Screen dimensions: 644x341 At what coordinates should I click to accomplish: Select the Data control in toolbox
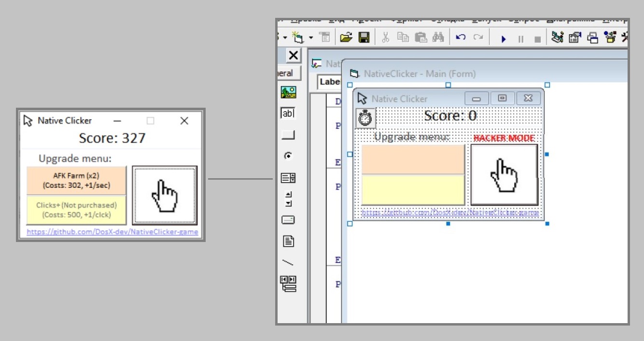click(289, 284)
